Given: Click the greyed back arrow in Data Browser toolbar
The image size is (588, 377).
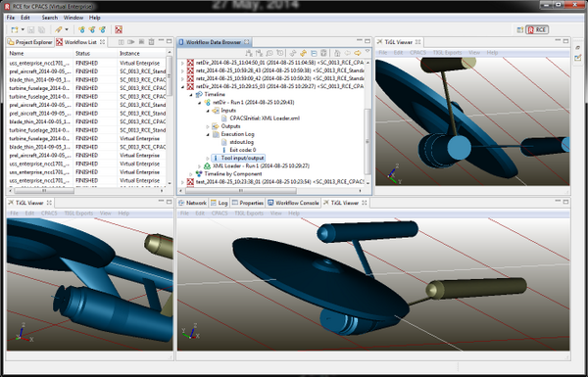Looking at the screenshot, I should pos(347,53).
